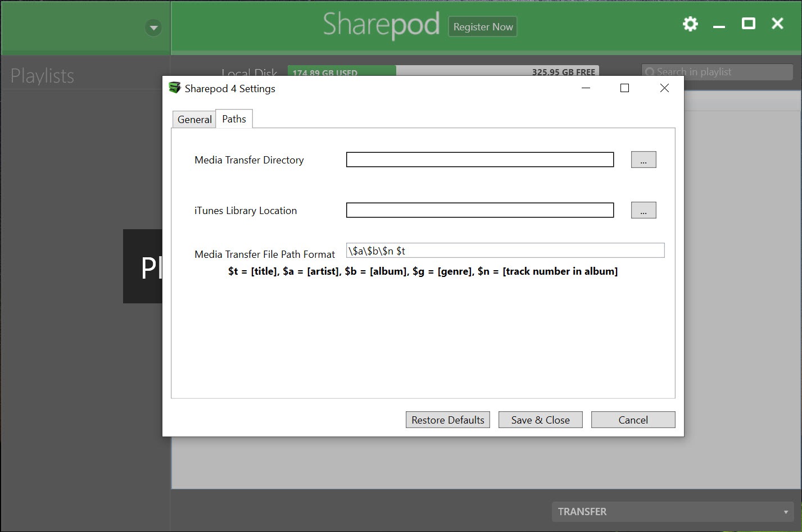Viewport: 802px width, 532px height.
Task: Click the Media Transfer Directory label
Action: pyautogui.click(x=249, y=160)
